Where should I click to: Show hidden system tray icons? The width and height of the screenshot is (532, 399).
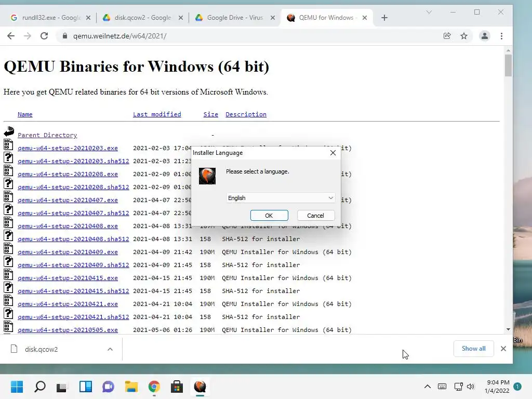[x=428, y=387]
